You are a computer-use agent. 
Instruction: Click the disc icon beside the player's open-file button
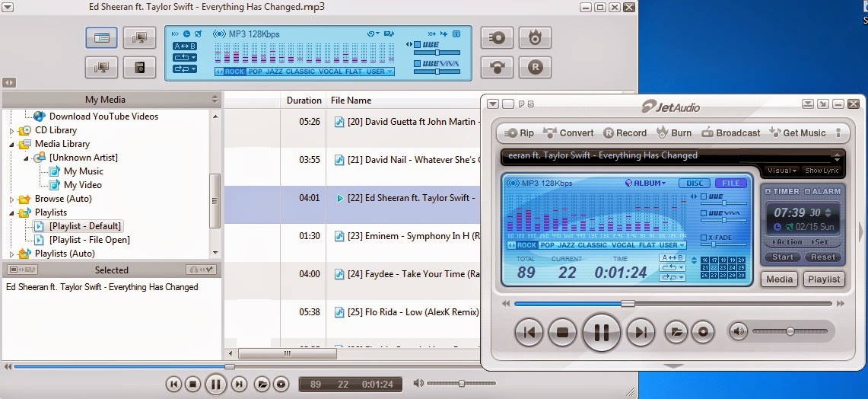[703, 332]
